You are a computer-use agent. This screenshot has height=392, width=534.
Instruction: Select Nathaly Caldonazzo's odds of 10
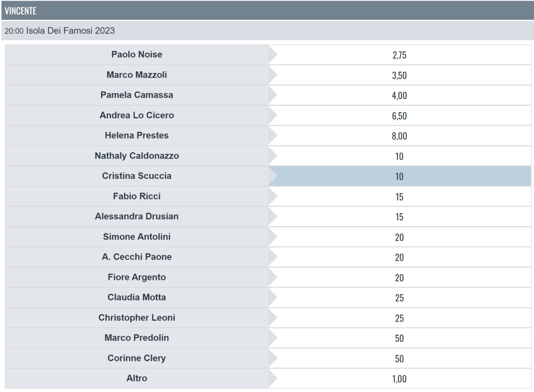pyautogui.click(x=399, y=156)
